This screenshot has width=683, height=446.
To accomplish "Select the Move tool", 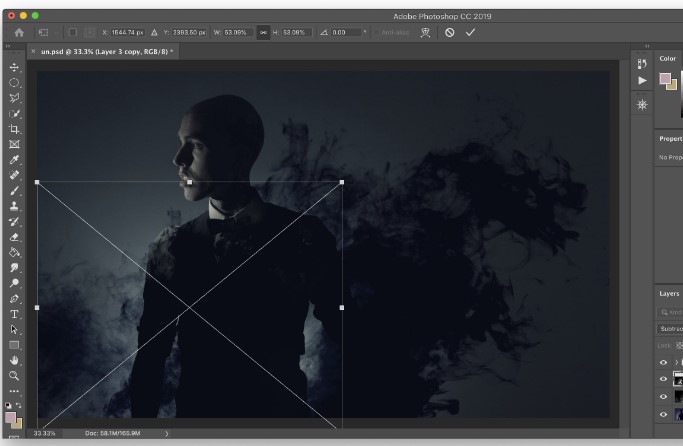I will pyautogui.click(x=14, y=67).
